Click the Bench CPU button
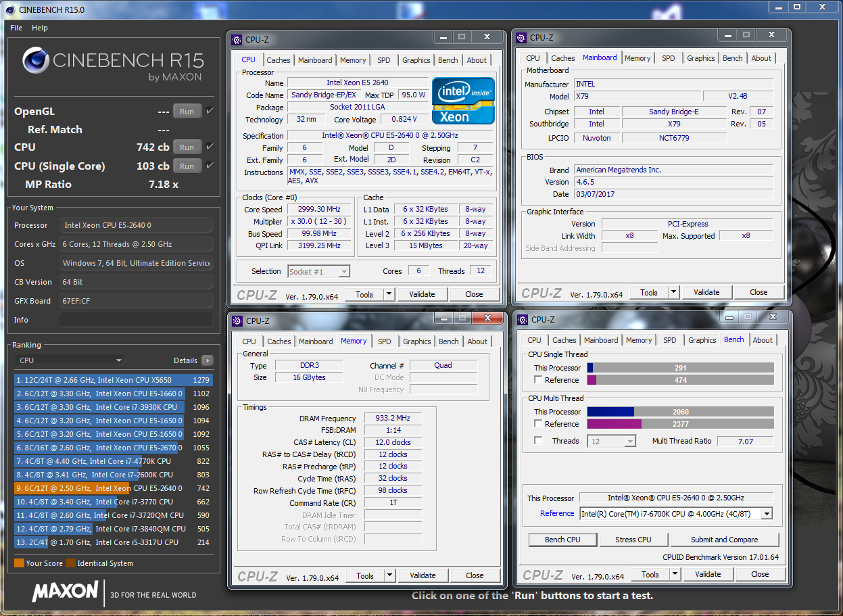Screen dimensions: 843x616 [562, 540]
